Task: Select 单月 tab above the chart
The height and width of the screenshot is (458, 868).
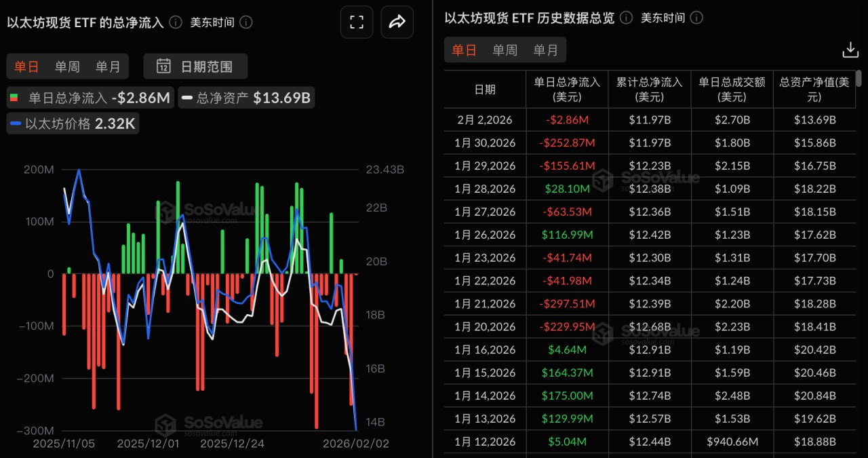Action: point(108,66)
